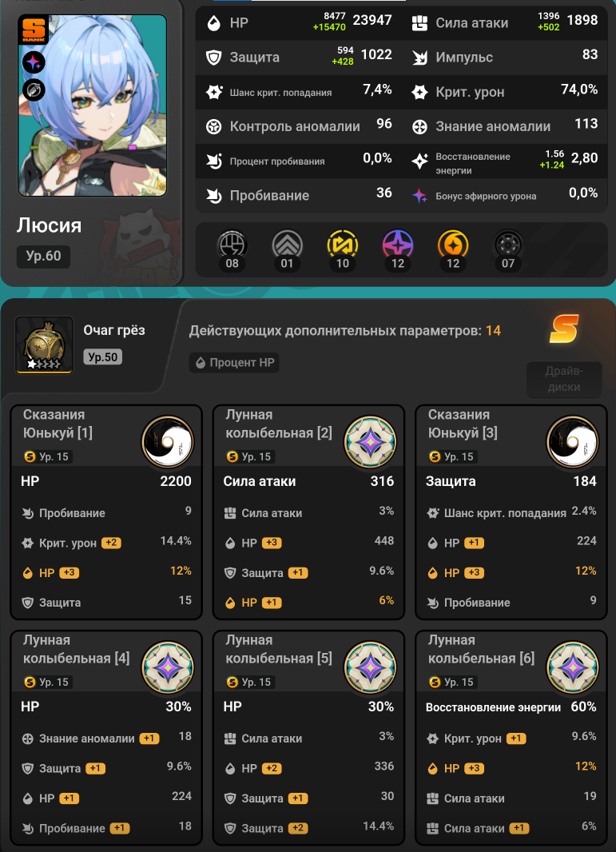Open the Сказания Юнькуй [1] disc icon

pyautogui.click(x=168, y=442)
